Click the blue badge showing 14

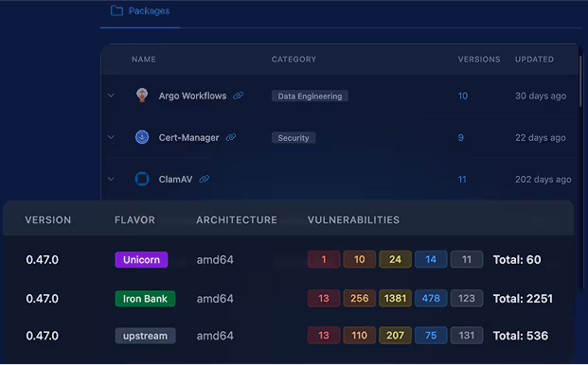coord(431,259)
